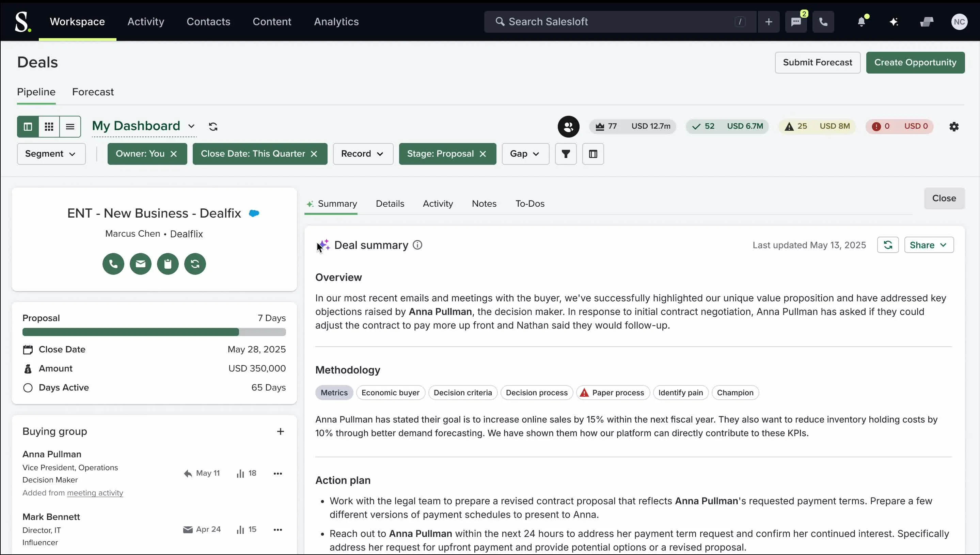The image size is (980, 555).
Task: Close the deal detail panel
Action: coord(944,198)
